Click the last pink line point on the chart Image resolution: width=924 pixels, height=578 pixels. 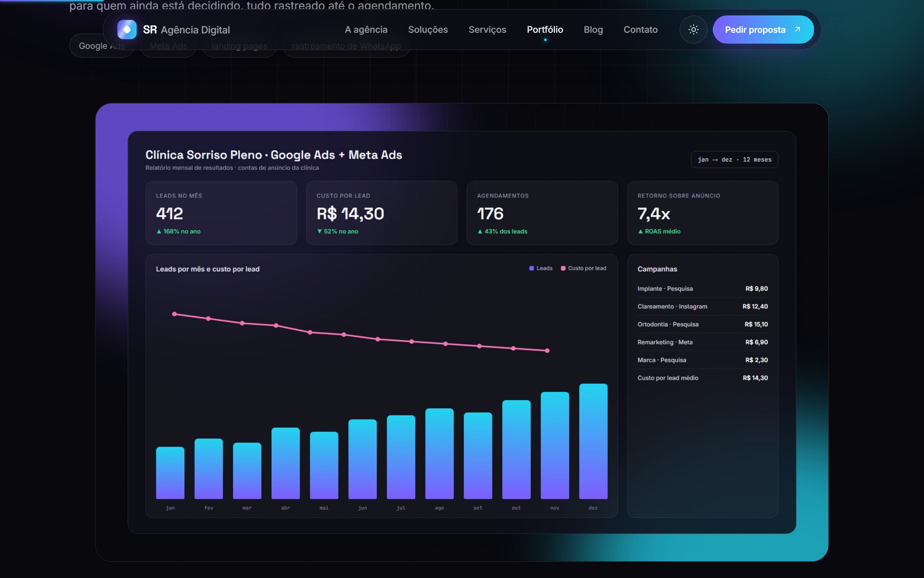click(x=547, y=351)
